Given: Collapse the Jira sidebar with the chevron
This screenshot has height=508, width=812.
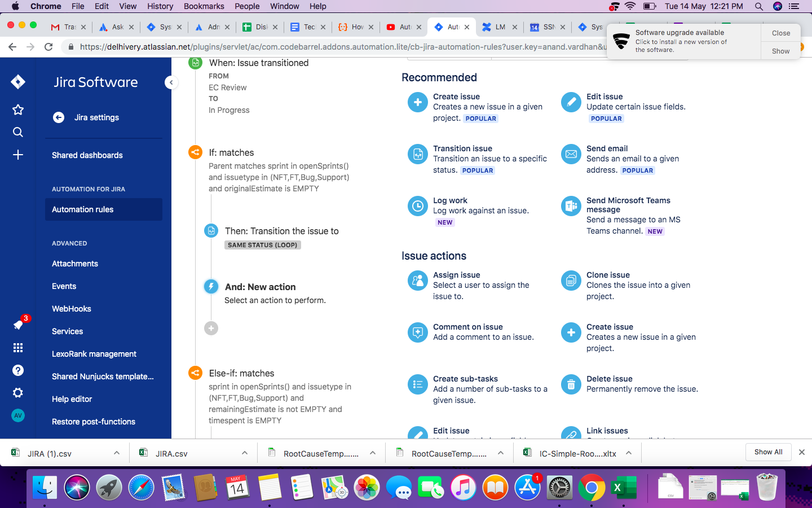Looking at the screenshot, I should pyautogui.click(x=171, y=82).
